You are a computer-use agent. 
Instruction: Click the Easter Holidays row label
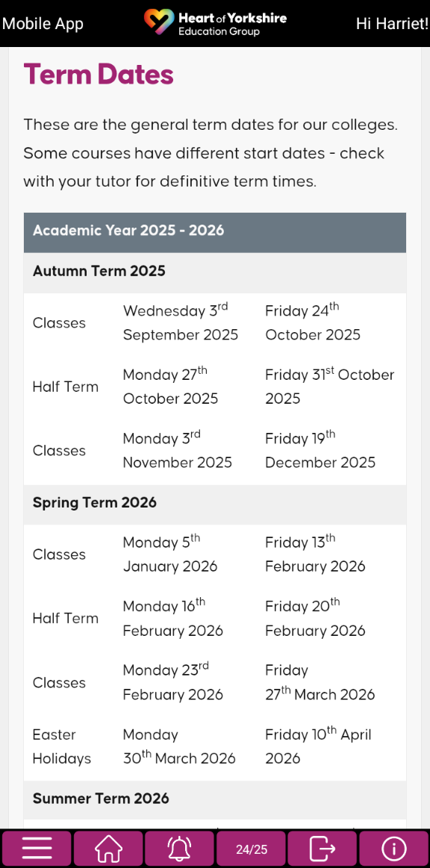(x=62, y=746)
